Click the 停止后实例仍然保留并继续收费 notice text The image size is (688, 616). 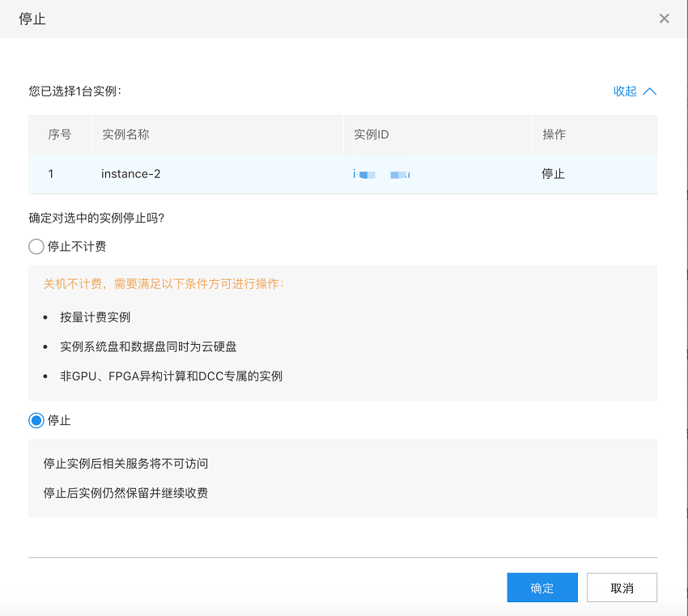[125, 493]
